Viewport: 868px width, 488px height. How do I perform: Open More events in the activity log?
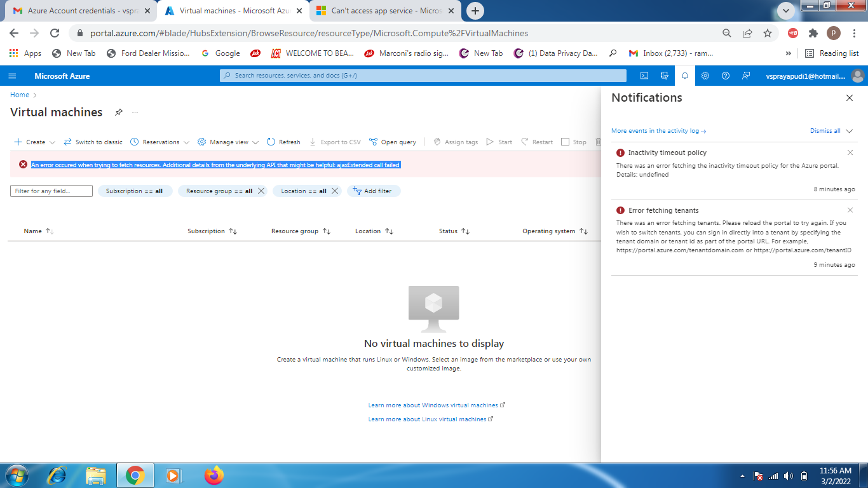coord(659,131)
